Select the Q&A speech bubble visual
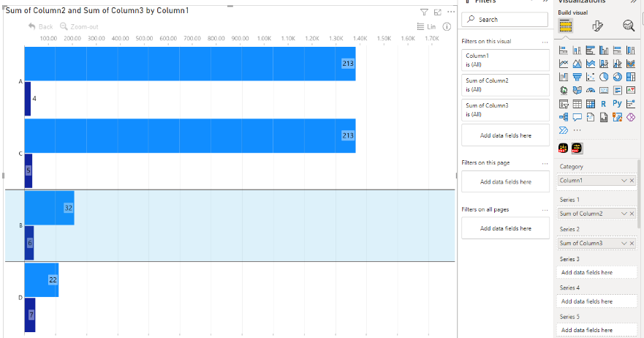644x338 pixels. click(577, 117)
